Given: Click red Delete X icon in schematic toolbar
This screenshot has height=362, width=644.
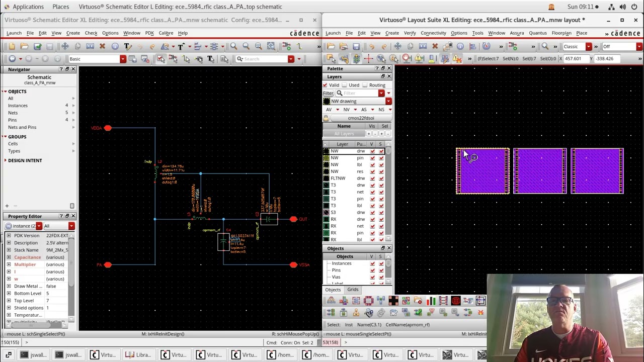Looking at the screenshot, I should [102, 46].
